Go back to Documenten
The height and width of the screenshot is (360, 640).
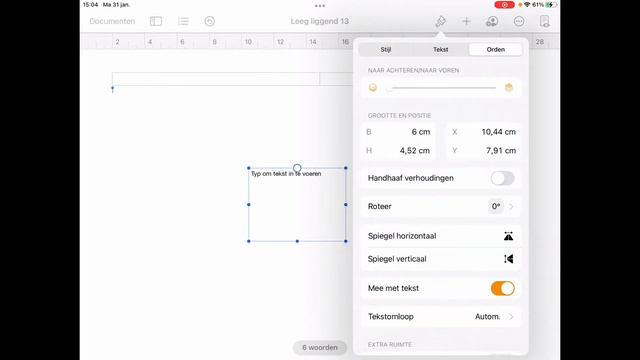(112, 21)
